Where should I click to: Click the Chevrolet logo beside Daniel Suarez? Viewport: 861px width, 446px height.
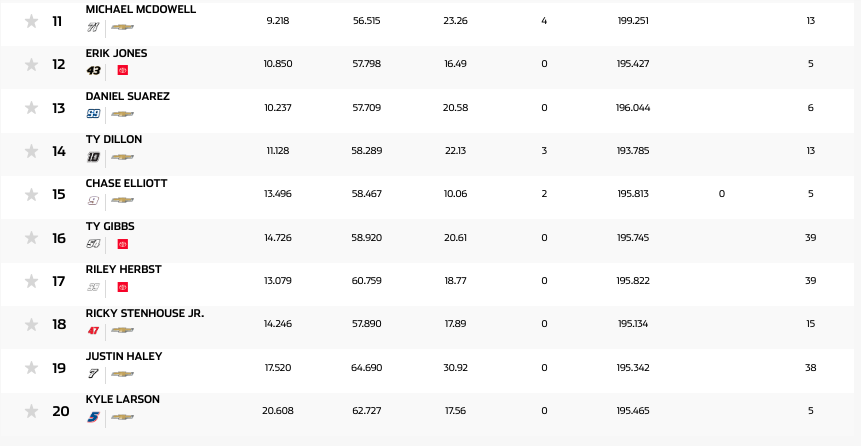pos(123,114)
